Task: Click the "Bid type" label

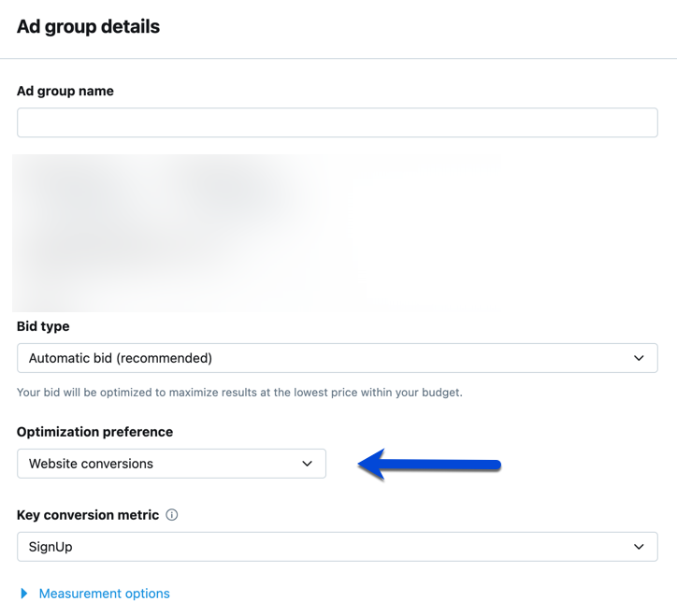Action: click(43, 326)
